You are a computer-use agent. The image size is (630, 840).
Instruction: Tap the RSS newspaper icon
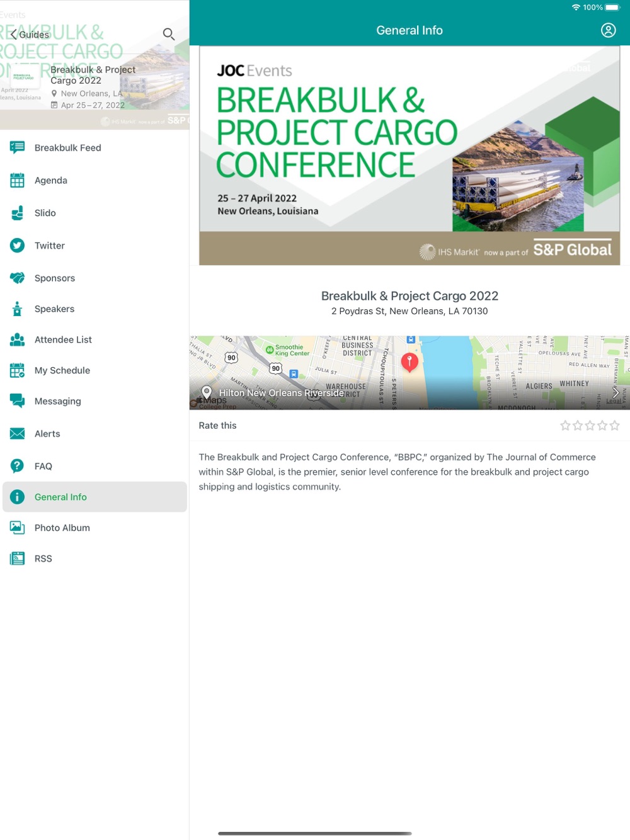(17, 559)
